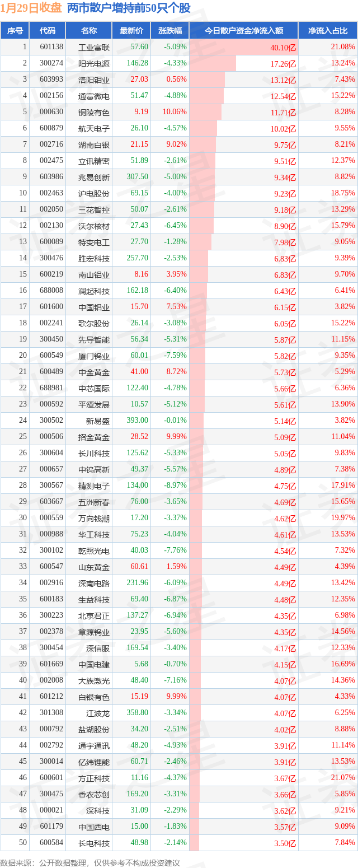The image size is (358, 868).
Task: Click stock name 盐湖股份
Action: point(94,729)
